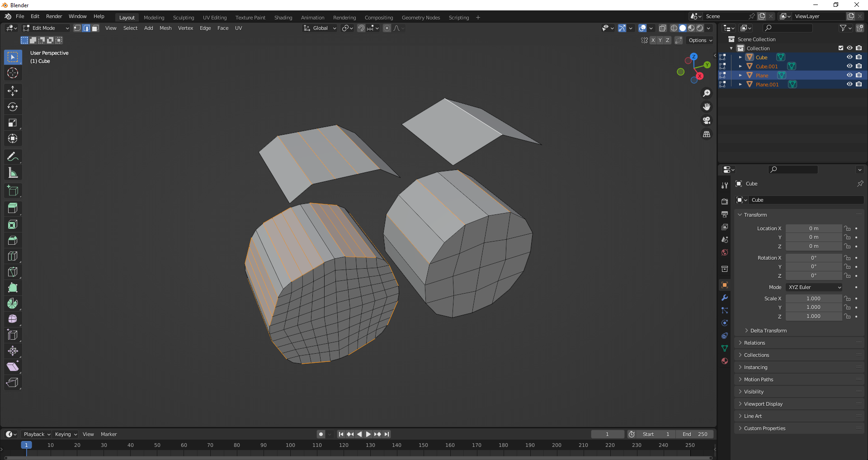Switch to the Sculpting workspace tab
This screenshot has width=868, height=460.
(x=184, y=18)
